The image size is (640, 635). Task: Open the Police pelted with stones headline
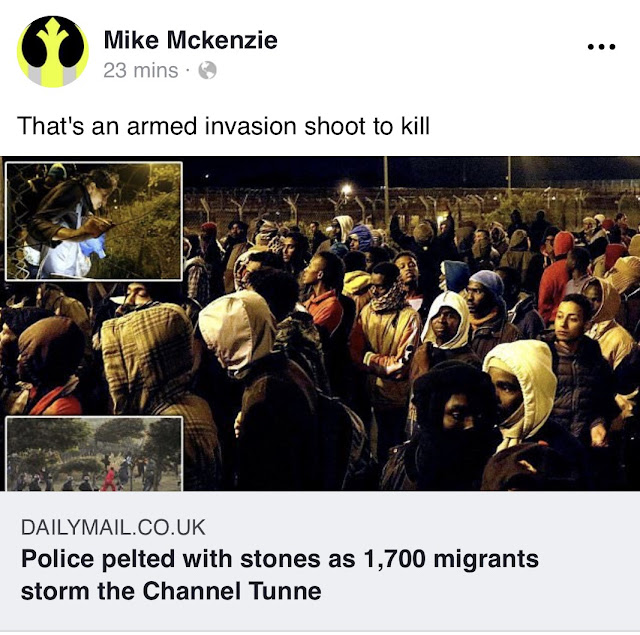tap(280, 559)
